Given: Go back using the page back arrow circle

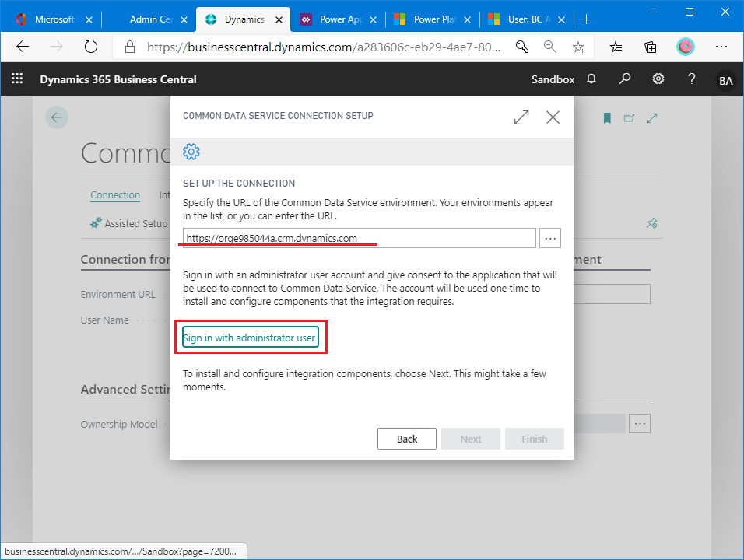Looking at the screenshot, I should (57, 117).
